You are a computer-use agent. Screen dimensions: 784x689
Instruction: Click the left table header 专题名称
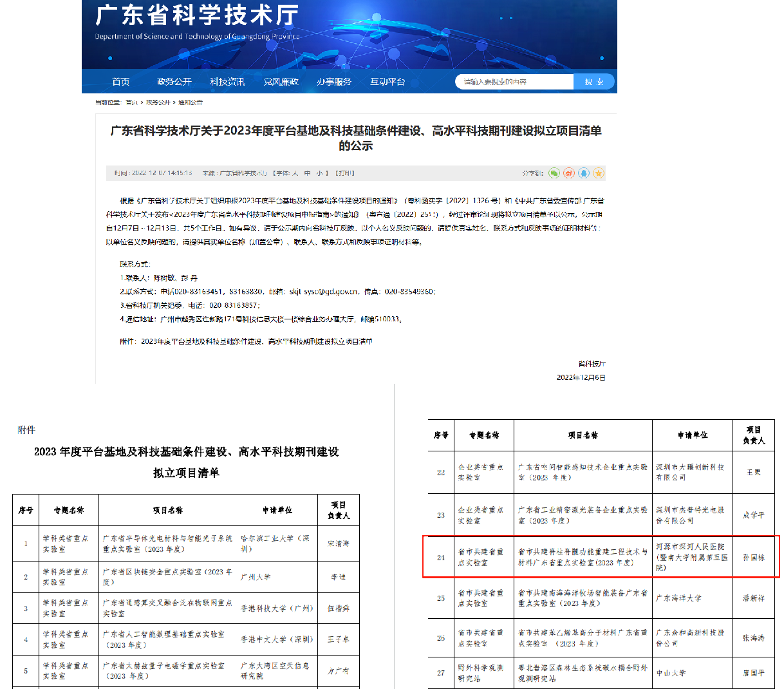click(x=69, y=510)
